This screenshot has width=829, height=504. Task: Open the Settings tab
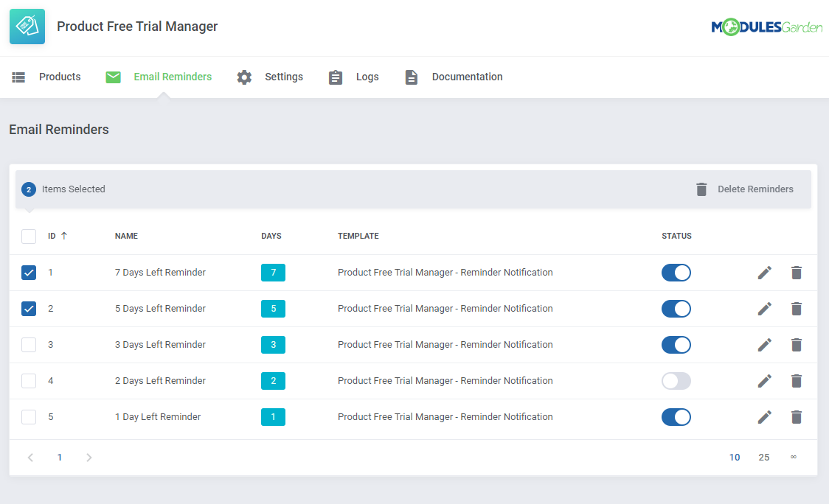click(x=284, y=77)
